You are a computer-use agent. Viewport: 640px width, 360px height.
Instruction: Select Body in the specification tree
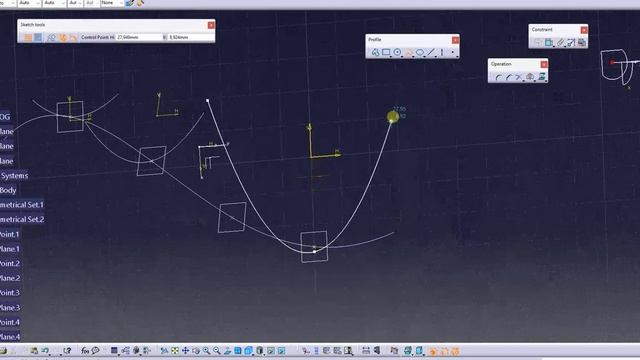(x=8, y=190)
